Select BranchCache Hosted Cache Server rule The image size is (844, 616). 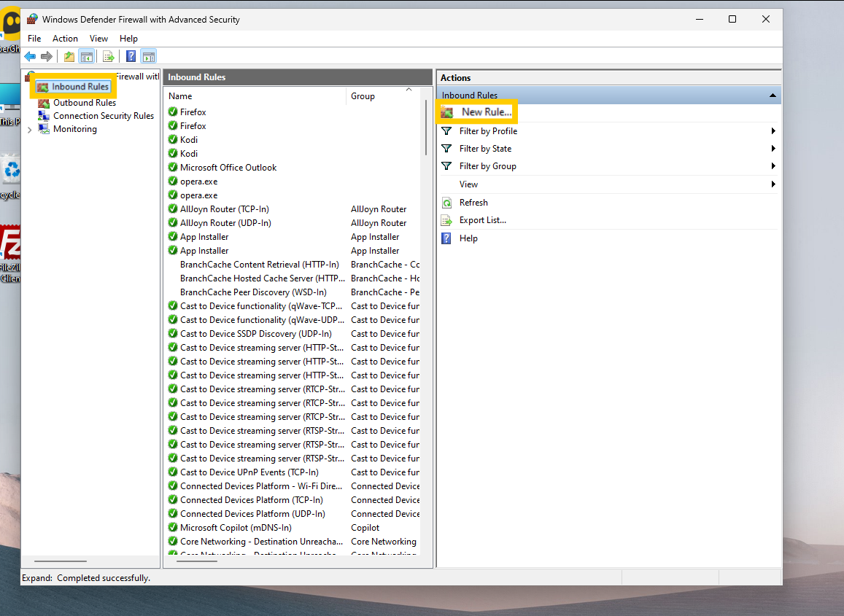coord(262,278)
